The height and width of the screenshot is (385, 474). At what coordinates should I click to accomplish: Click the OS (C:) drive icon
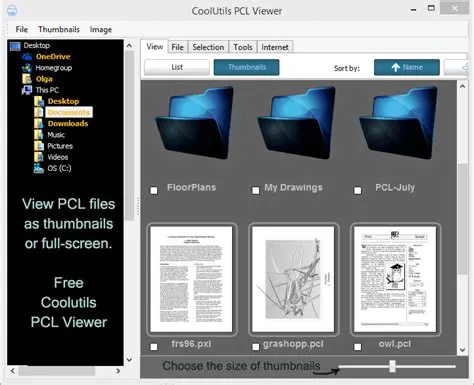pyautogui.click(x=39, y=168)
